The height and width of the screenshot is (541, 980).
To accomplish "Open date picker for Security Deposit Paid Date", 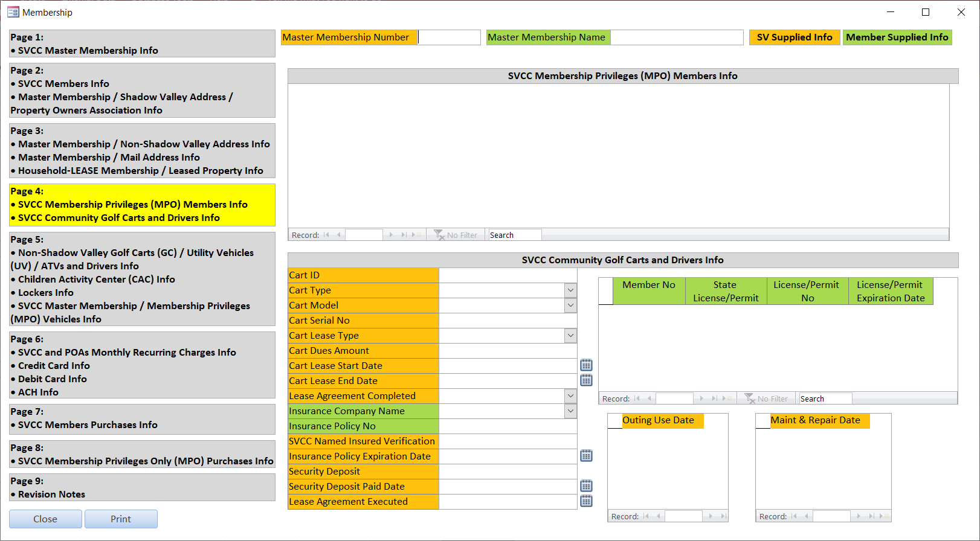I will coord(586,486).
